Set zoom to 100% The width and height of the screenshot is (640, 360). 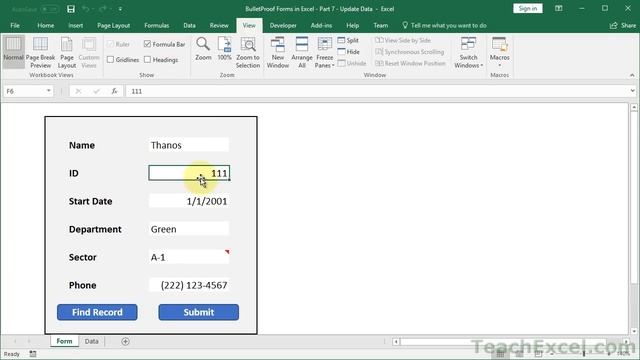coord(224,49)
